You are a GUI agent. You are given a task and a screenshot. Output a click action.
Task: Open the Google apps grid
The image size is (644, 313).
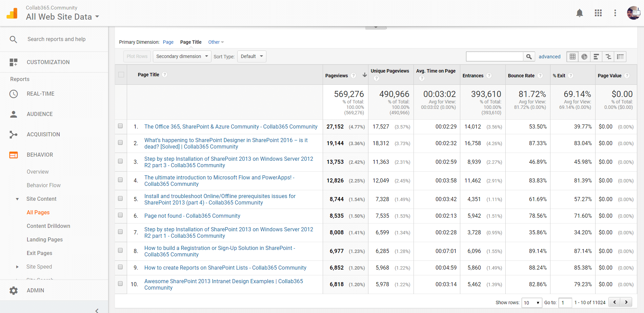pos(598,13)
